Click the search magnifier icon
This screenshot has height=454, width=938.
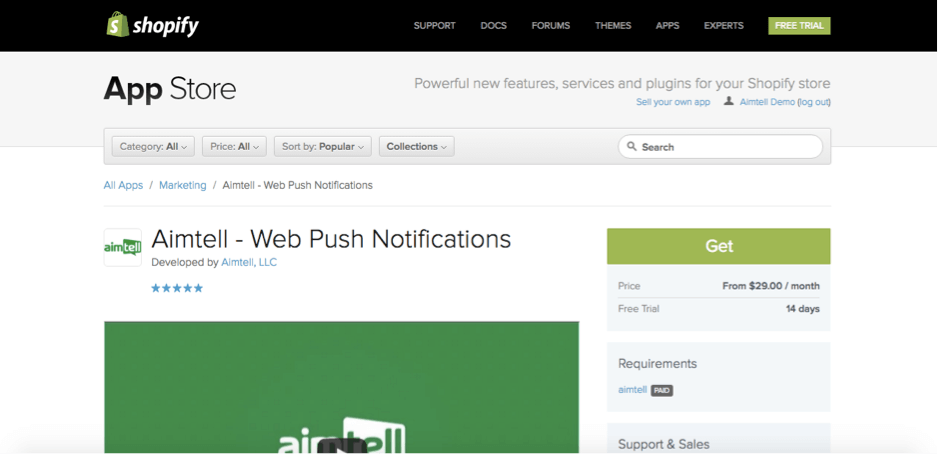tap(632, 146)
